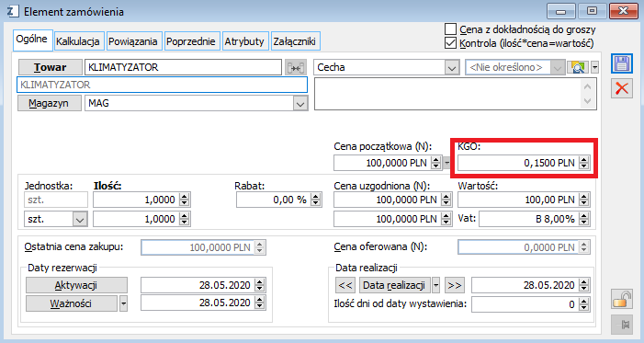
Task: Expand the Nie określono combo box
Action: pyautogui.click(x=557, y=68)
